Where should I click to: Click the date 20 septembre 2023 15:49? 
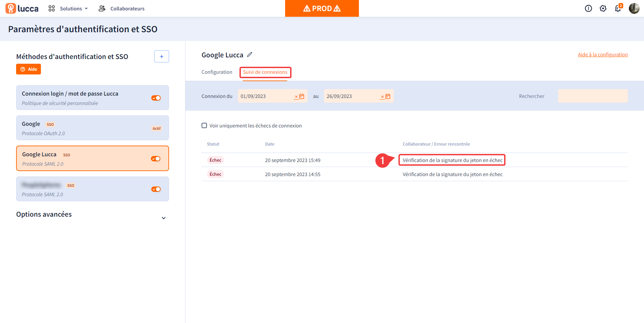point(293,160)
